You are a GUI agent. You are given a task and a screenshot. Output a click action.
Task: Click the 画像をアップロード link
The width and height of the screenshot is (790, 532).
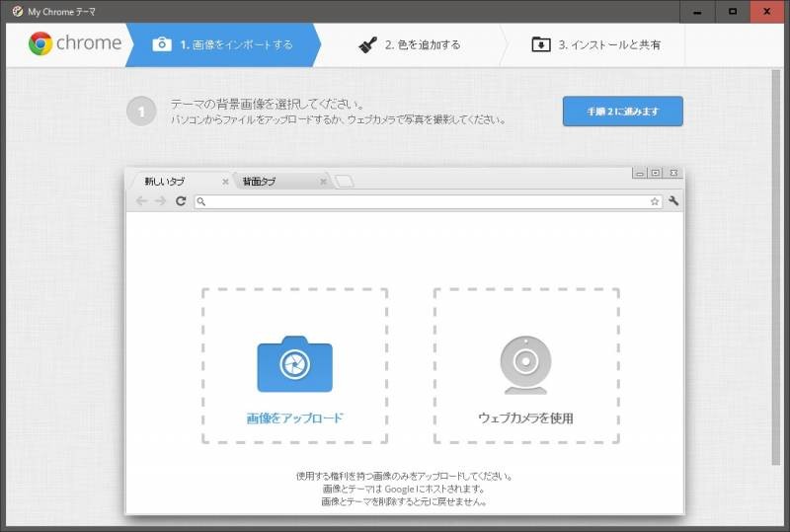tap(294, 418)
